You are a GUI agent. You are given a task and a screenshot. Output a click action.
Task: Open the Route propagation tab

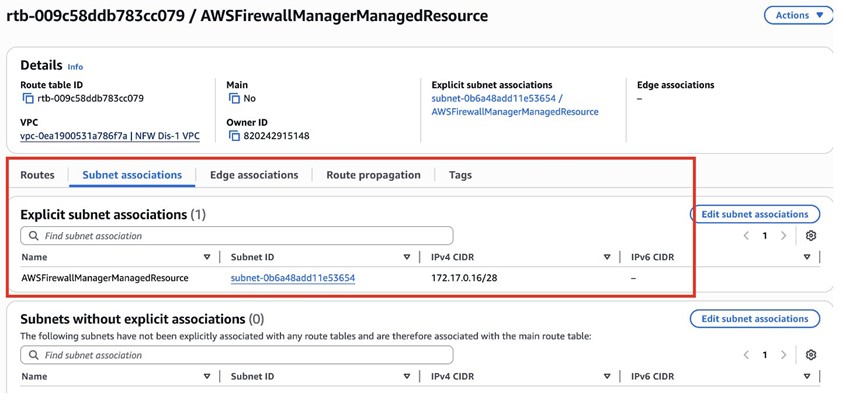pos(373,175)
